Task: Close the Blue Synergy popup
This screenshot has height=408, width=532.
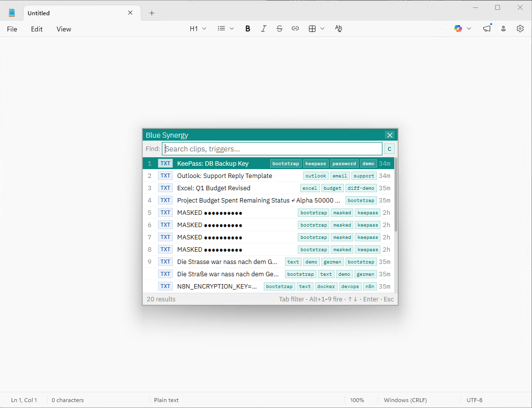Action: click(x=390, y=135)
